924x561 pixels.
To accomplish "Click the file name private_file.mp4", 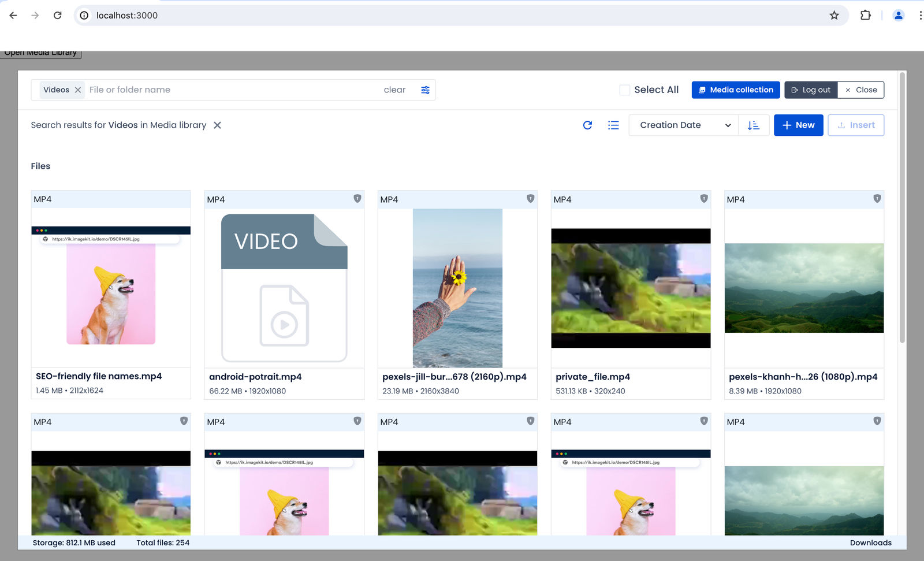I will 593,377.
